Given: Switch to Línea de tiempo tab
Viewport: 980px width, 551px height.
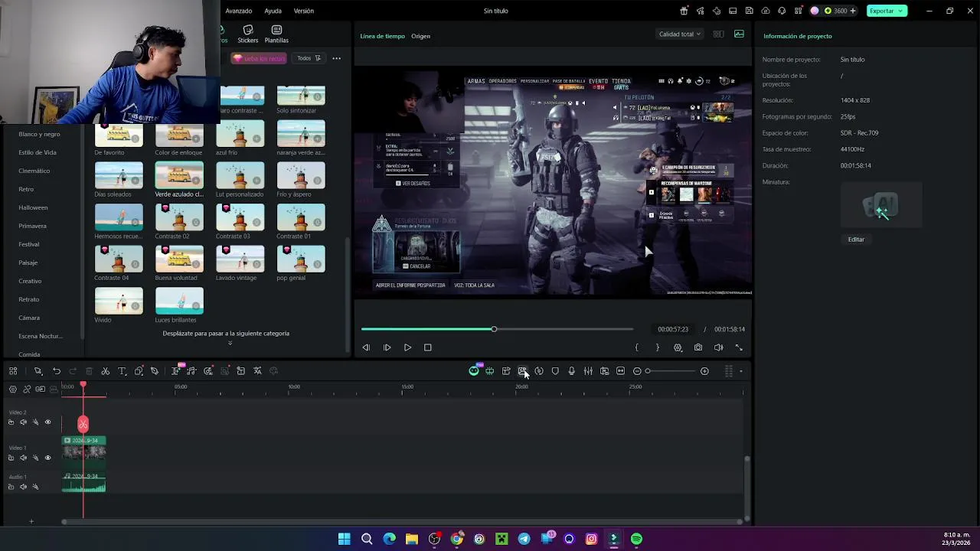Looking at the screenshot, I should pyautogui.click(x=382, y=36).
